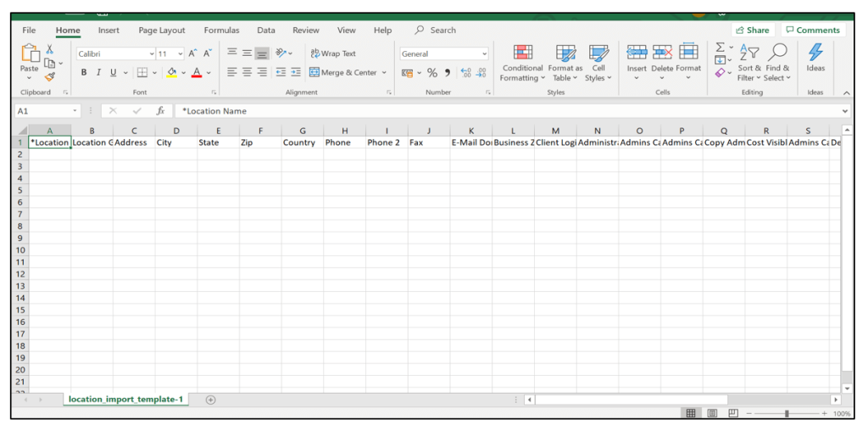Expand the Paste options arrow
This screenshot has height=431, width=868.
click(x=30, y=77)
